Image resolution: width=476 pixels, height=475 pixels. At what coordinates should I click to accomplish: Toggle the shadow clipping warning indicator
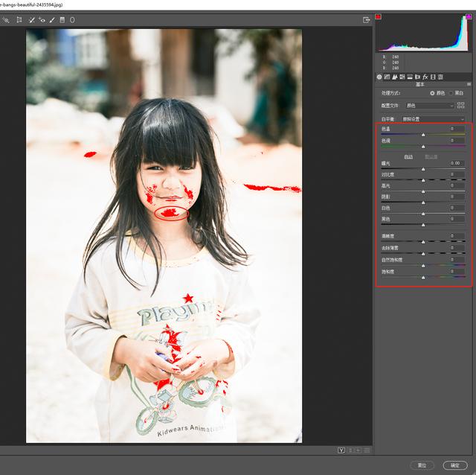click(379, 16)
